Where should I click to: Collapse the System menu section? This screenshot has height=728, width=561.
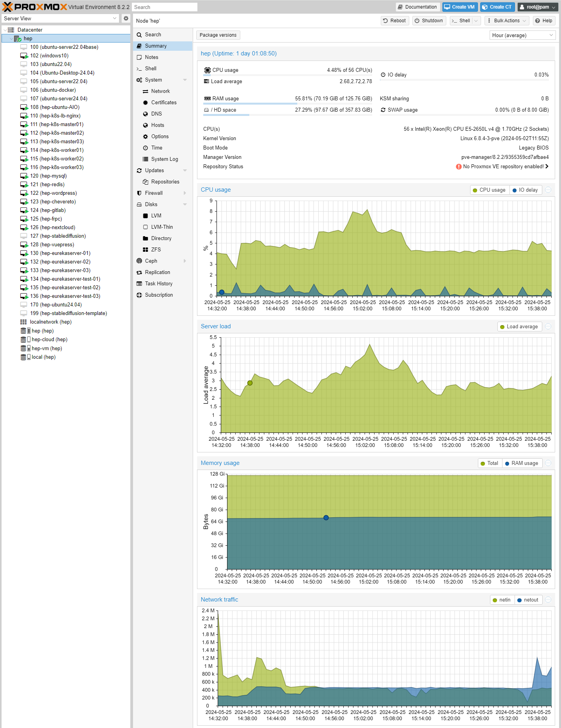click(185, 80)
